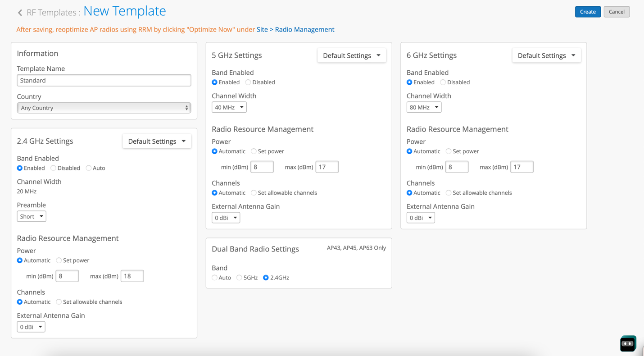Screen dimensions: 644x356
Task: Disable the 5 GHz band
Action: [x=248, y=82]
